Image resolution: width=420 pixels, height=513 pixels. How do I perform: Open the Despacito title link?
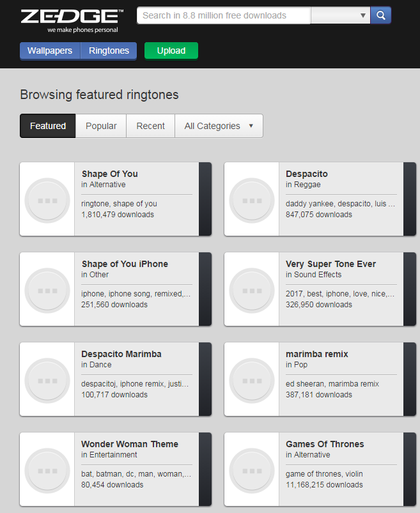[x=307, y=174]
